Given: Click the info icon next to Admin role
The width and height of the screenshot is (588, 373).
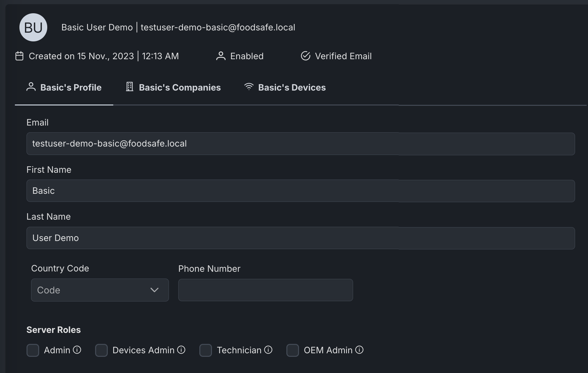Looking at the screenshot, I should (x=77, y=350).
